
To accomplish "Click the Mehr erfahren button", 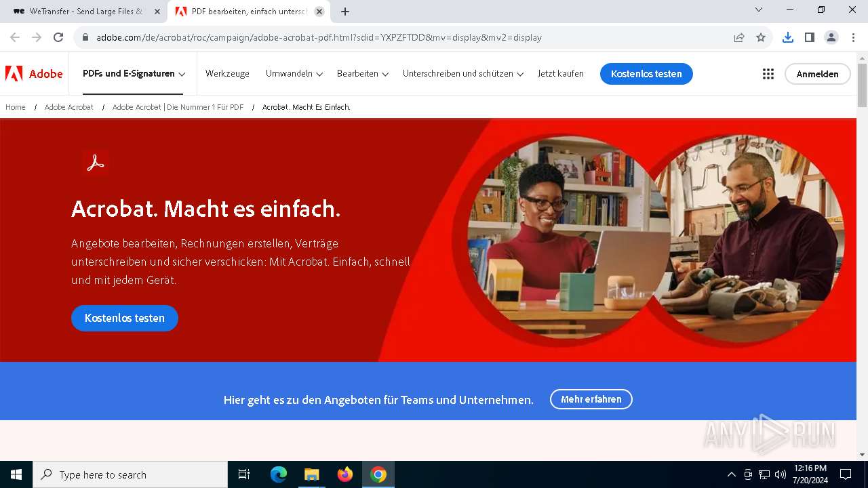I will click(x=591, y=399).
